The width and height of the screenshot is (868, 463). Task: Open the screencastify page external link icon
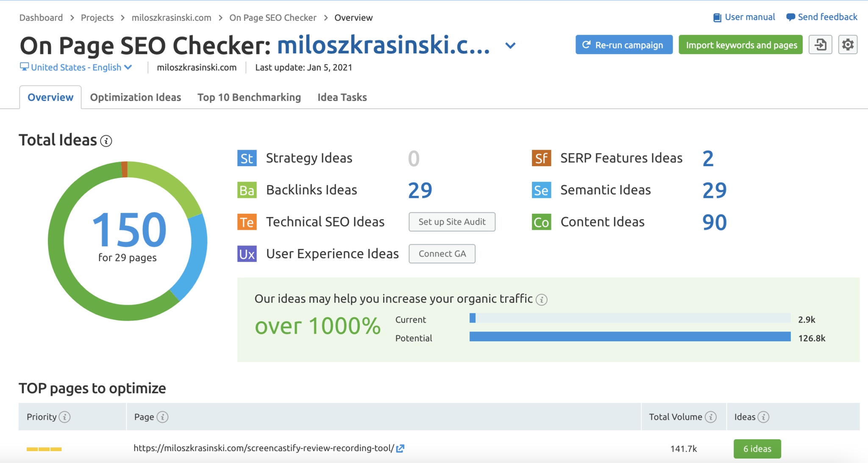click(400, 448)
